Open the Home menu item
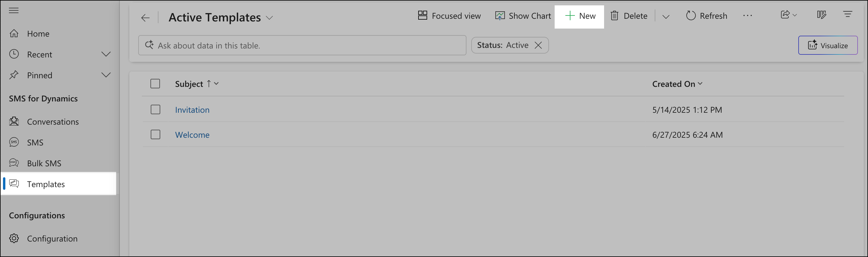868x257 pixels. click(38, 33)
